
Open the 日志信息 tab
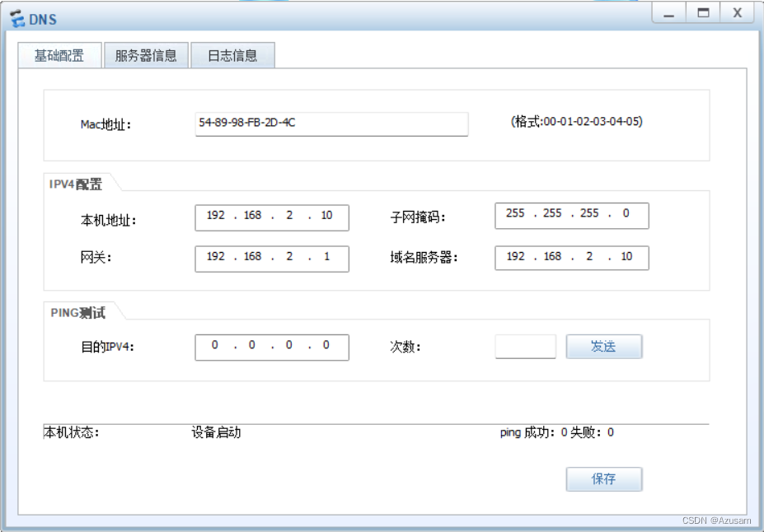232,55
